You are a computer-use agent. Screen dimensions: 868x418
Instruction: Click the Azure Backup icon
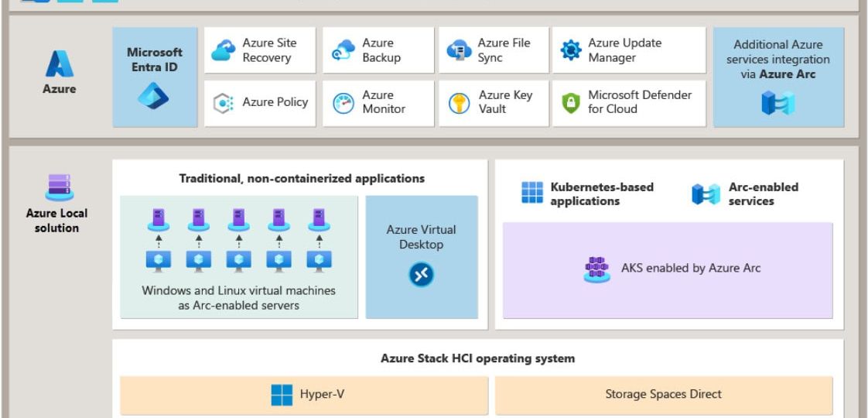pos(343,49)
